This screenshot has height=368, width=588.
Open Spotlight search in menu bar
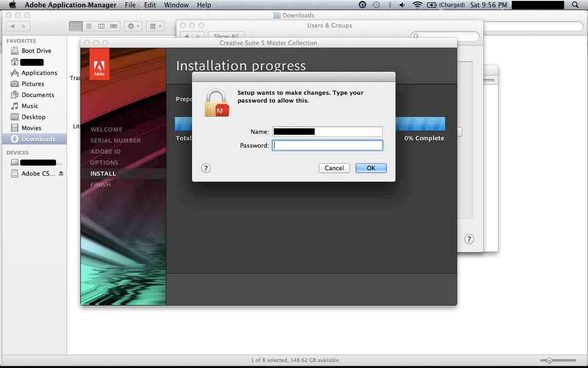[x=575, y=5]
